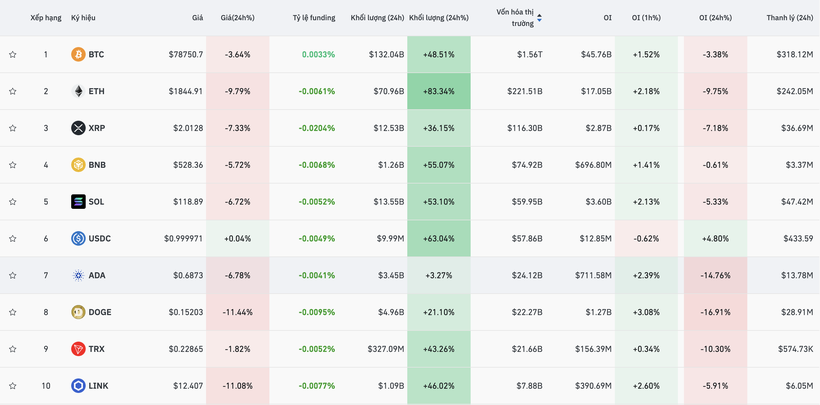Click the BNB coin icon
This screenshot has height=405, width=820.
point(78,165)
